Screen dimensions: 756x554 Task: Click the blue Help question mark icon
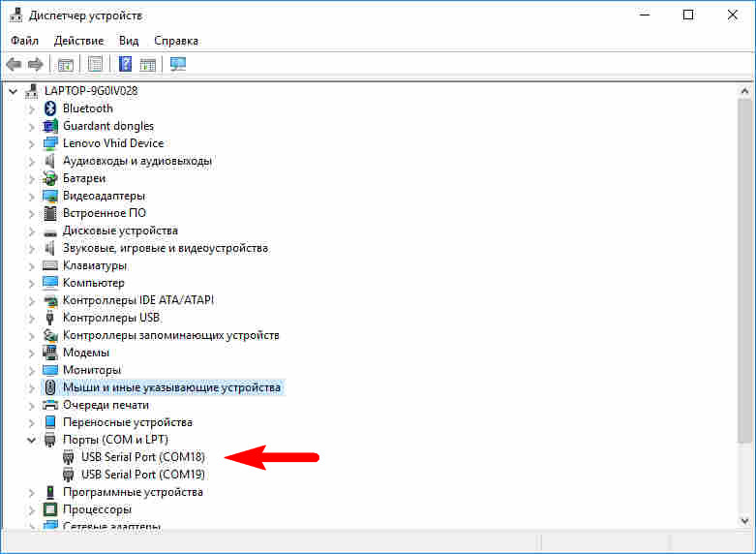(126, 64)
